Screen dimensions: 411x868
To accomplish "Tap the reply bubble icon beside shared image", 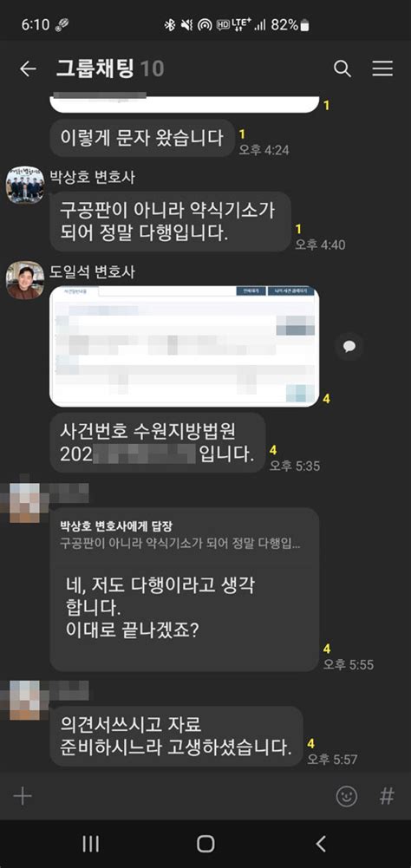I will (x=349, y=347).
